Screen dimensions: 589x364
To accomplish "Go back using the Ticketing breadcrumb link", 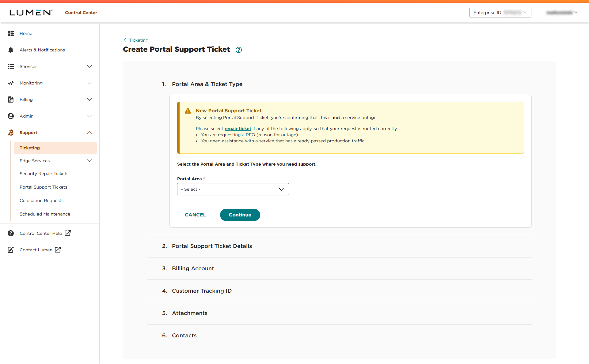I will [x=139, y=40].
